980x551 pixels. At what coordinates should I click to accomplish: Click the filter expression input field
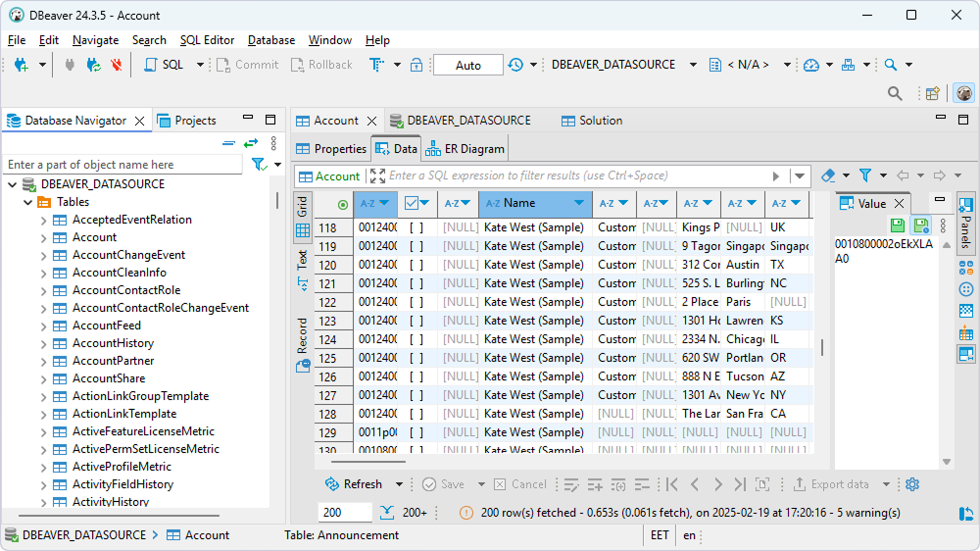pyautogui.click(x=573, y=176)
